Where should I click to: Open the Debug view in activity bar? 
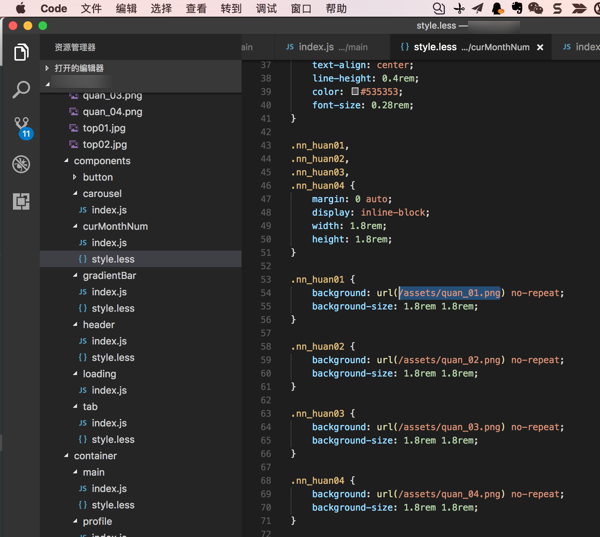click(20, 164)
